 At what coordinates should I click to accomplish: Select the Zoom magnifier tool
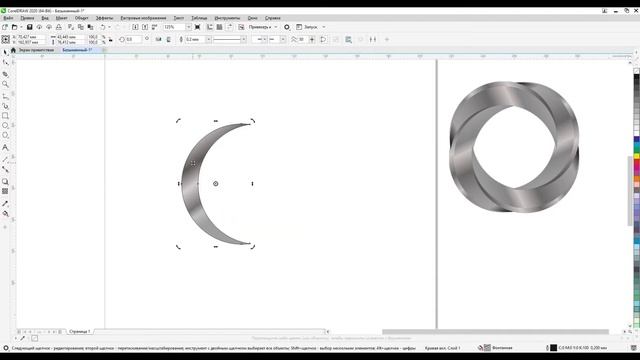coord(5,84)
